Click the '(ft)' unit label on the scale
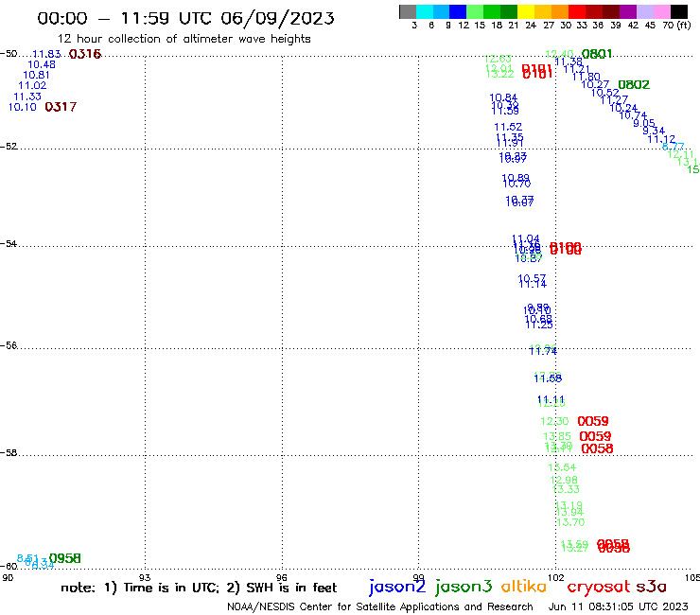 tap(684, 25)
